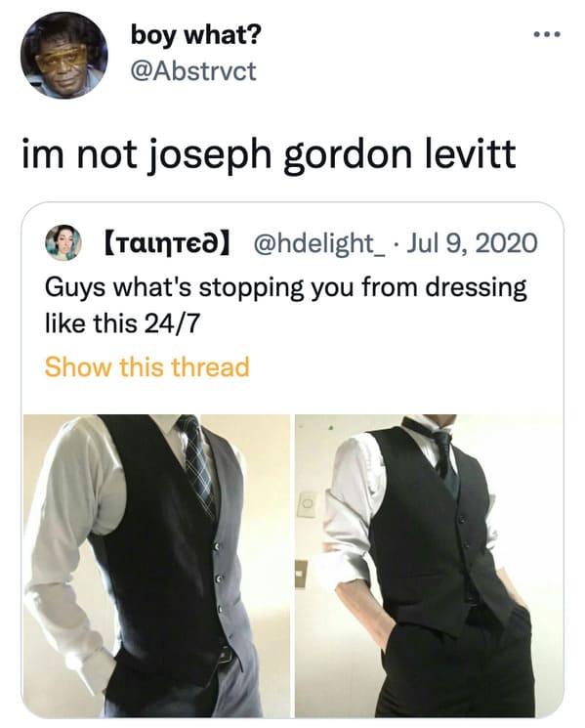The height and width of the screenshot is (728, 585).
Task: Click the vest buttons in the left photo
Action: (219, 578)
